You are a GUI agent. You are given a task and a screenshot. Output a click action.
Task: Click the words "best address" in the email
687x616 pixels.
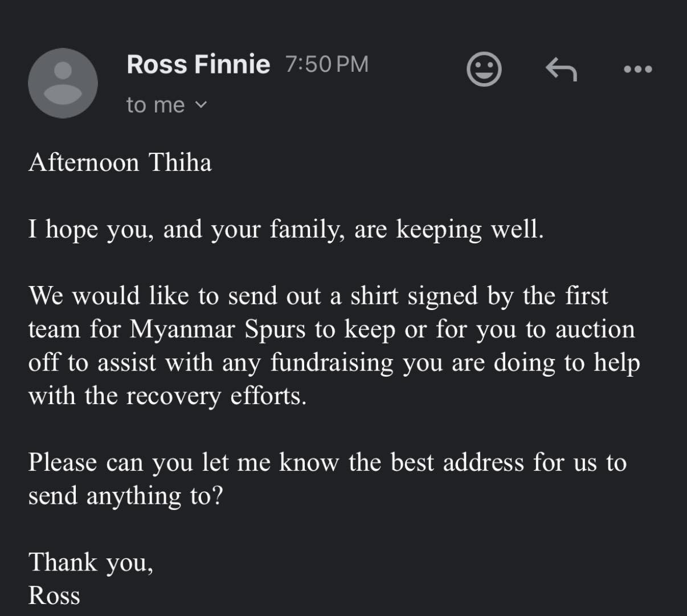pos(457,462)
